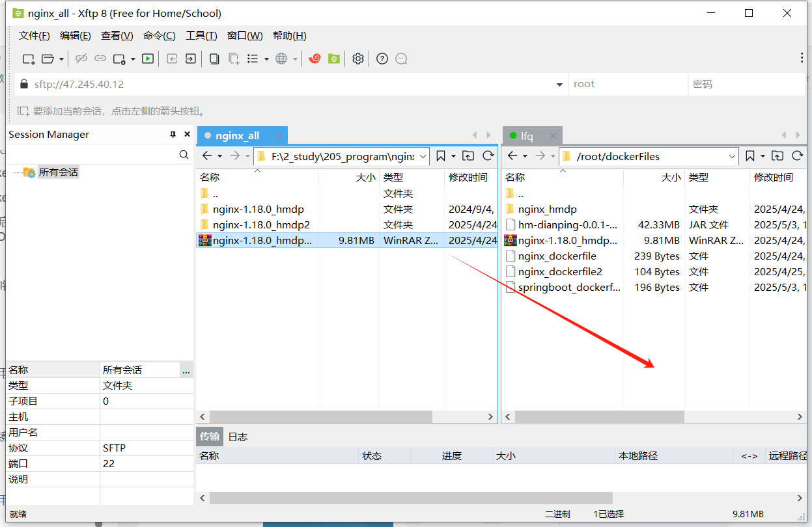The image size is (812, 527).
Task: Open the 编辑(E) menu
Action: (76, 36)
